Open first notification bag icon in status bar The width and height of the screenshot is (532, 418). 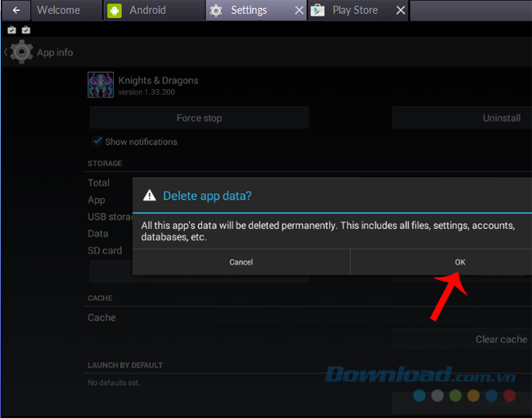tap(11, 29)
